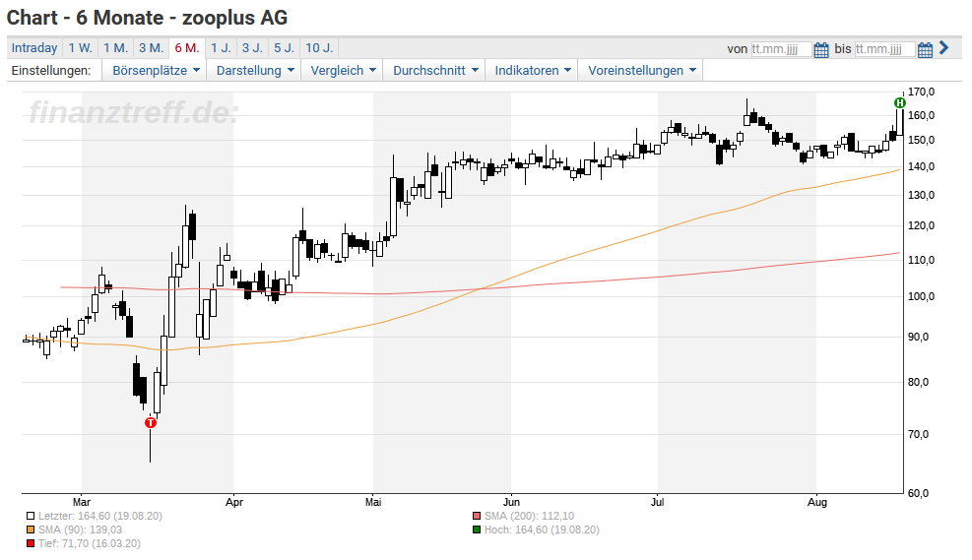Focus the 'von' start date field
Image resolution: width=972 pixels, height=560 pixels.
781,49
